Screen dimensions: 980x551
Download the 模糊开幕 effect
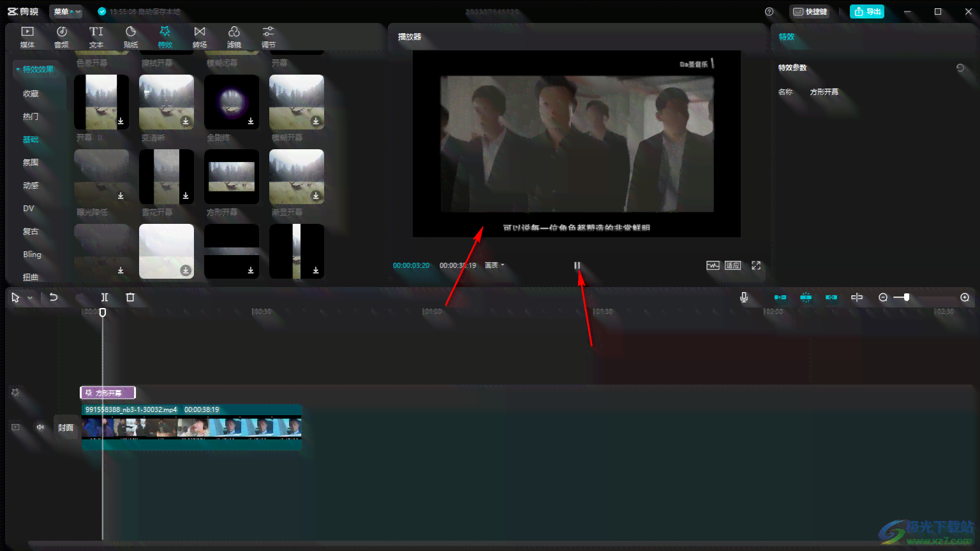tap(316, 121)
